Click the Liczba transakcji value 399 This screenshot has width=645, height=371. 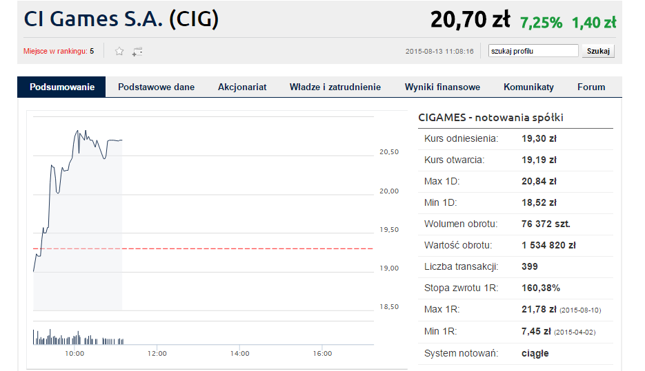[529, 267]
